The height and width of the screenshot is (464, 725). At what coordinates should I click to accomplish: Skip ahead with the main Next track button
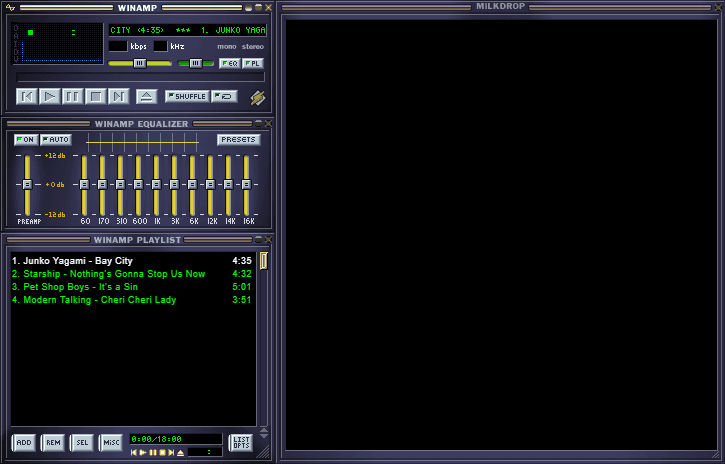click(x=118, y=97)
